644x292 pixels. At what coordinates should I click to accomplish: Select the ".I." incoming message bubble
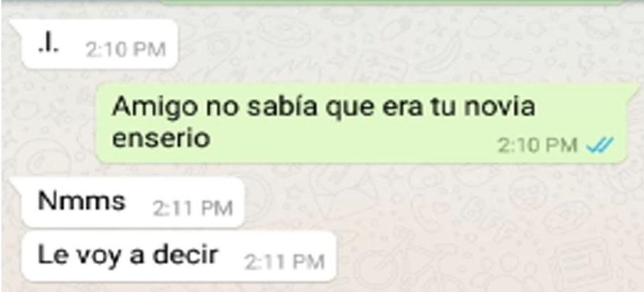[x=99, y=44]
